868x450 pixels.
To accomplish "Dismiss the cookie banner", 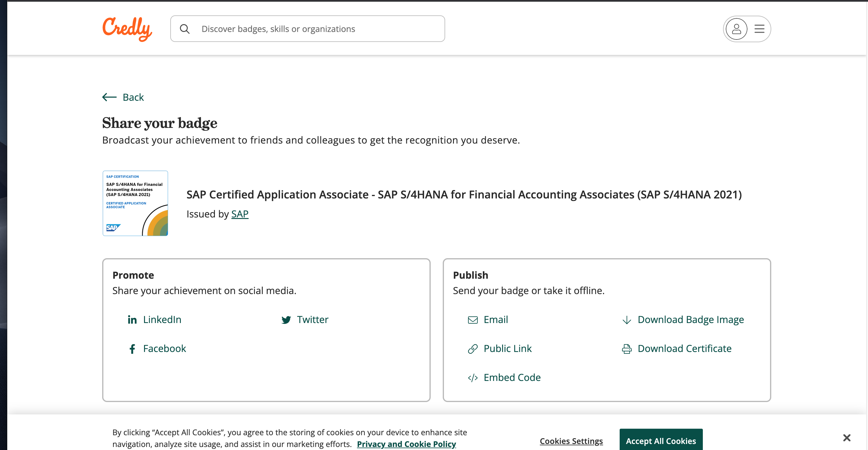I will [x=846, y=438].
